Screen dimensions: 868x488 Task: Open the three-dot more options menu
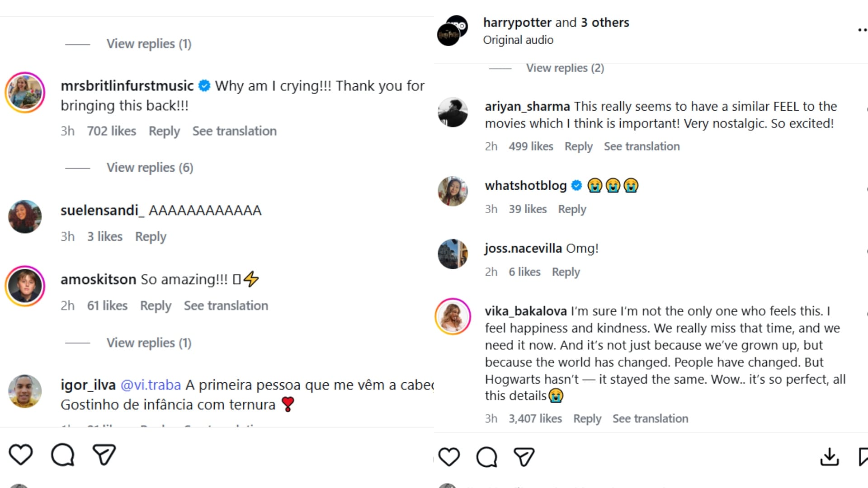(x=862, y=30)
